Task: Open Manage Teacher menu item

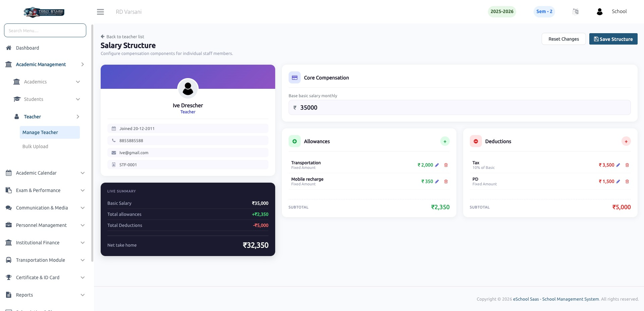Action: [x=50, y=132]
